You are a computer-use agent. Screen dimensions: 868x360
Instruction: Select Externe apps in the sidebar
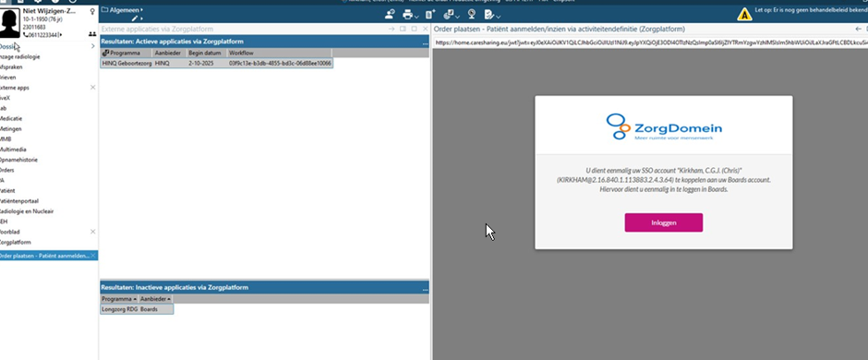click(15, 88)
